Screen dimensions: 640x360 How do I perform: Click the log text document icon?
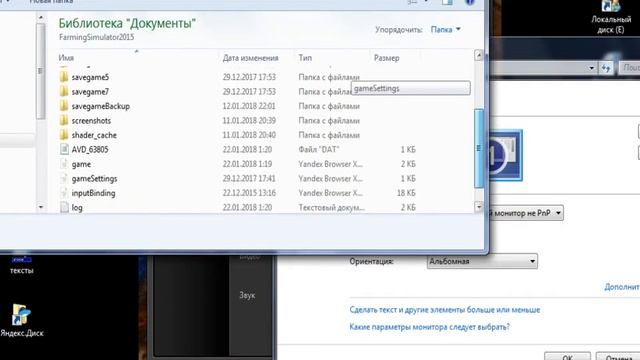click(64, 207)
